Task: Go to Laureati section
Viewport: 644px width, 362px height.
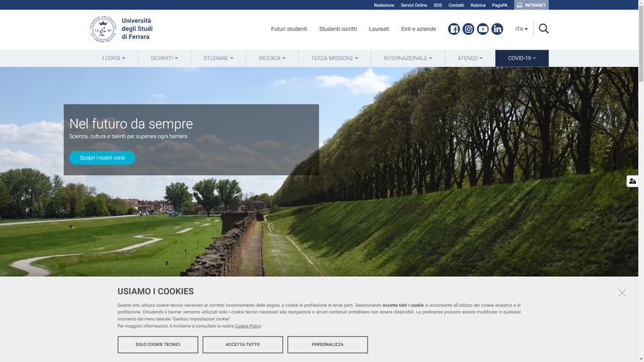Action: pyautogui.click(x=378, y=29)
